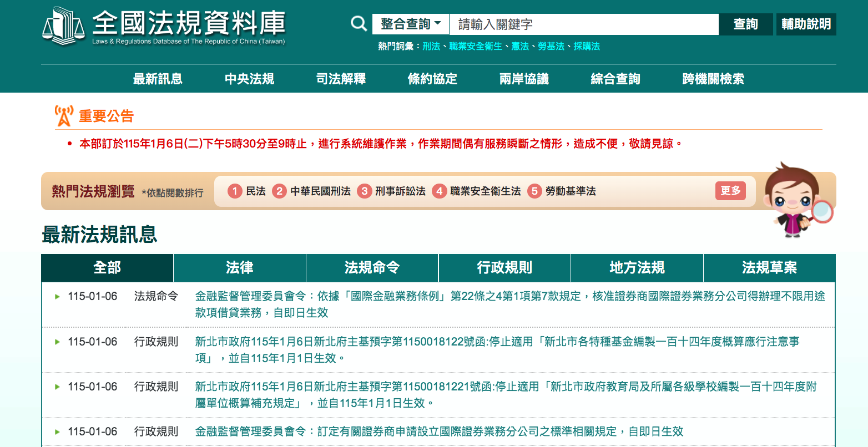Click the 更多 button in popular laws
The width and height of the screenshot is (868, 447).
click(x=730, y=191)
